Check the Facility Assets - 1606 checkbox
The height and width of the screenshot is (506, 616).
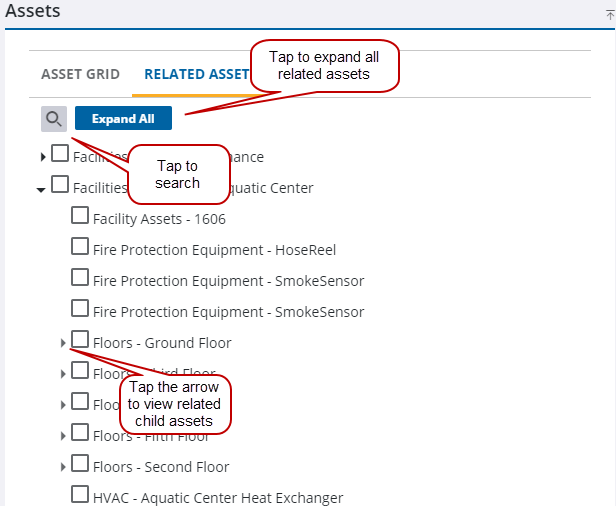click(80, 215)
